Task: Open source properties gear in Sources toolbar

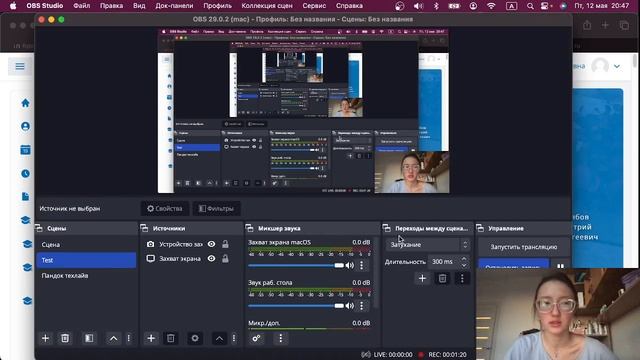Action: (195, 338)
